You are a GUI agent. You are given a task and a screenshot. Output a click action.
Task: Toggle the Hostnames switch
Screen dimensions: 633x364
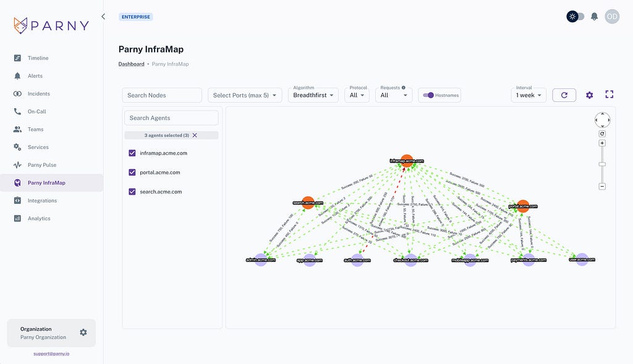[428, 95]
